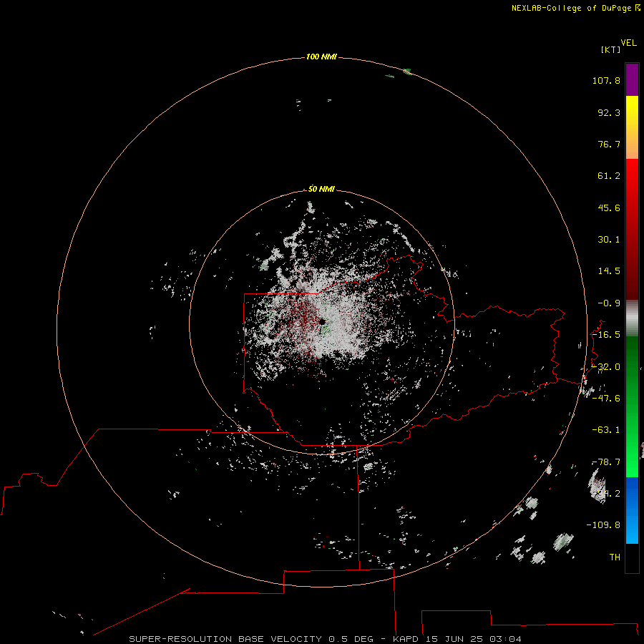Image resolution: width=644 pixels, height=644 pixels.
Task: Click the gray near-zero segment of color bar
Action: click(632, 318)
